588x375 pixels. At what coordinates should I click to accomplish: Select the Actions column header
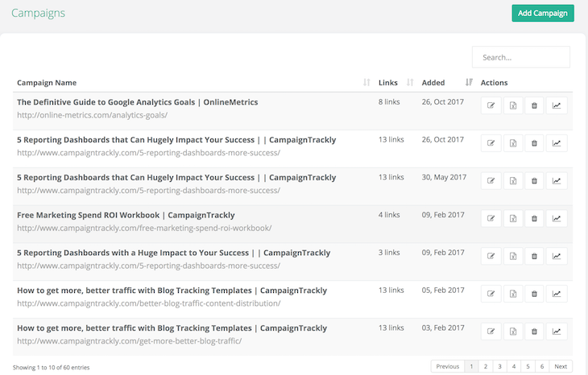click(x=495, y=83)
